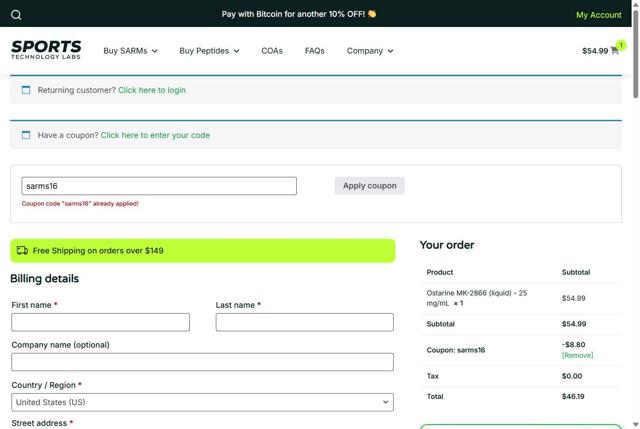Focus the Last name field

[x=304, y=322]
